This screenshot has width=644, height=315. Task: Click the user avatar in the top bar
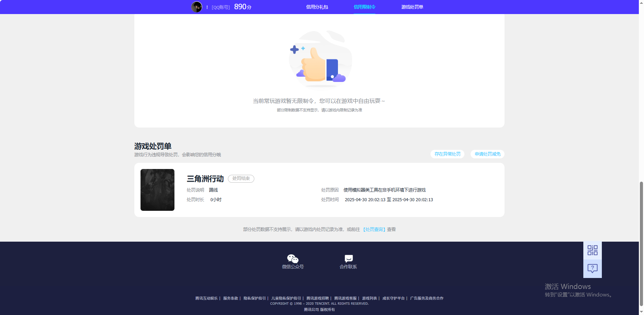pos(196,7)
